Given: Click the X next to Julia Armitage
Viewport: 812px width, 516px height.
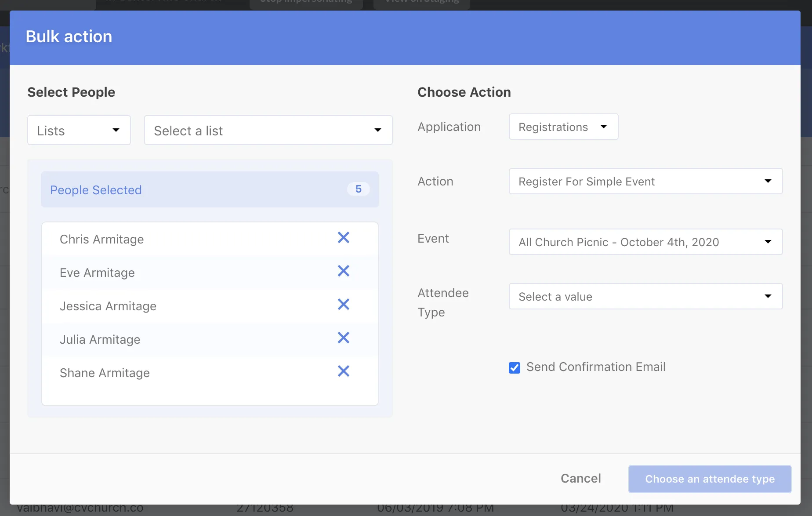Looking at the screenshot, I should tap(343, 338).
